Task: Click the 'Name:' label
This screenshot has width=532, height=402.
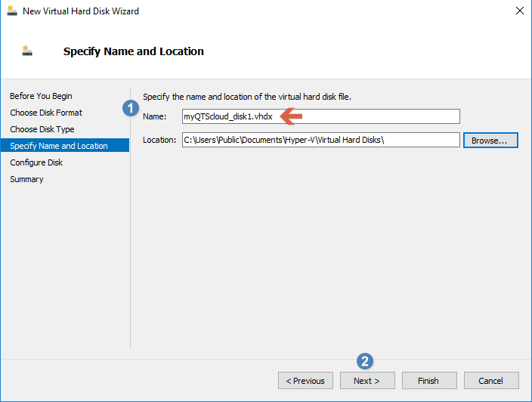Action: click(x=155, y=116)
